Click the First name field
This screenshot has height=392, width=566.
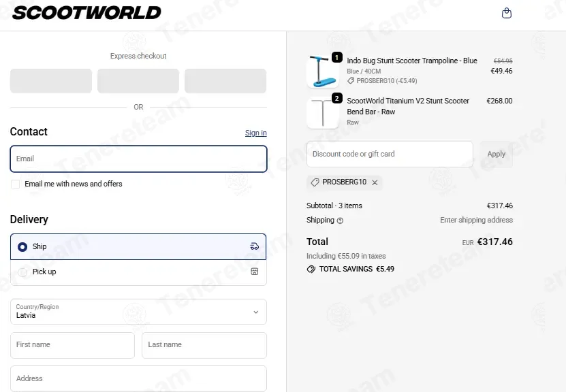[x=73, y=345]
